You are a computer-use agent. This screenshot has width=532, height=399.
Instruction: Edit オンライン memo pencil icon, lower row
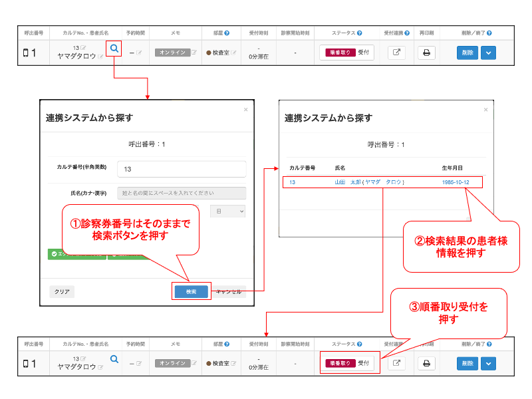pos(194,363)
